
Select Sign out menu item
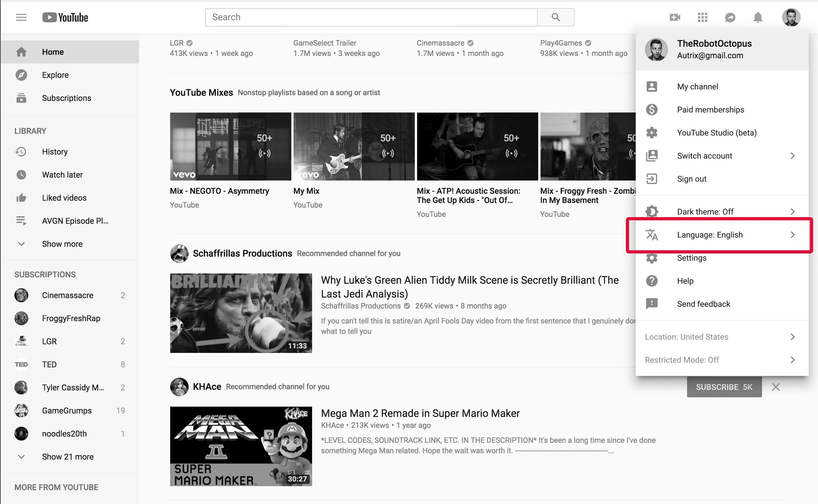coord(722,179)
